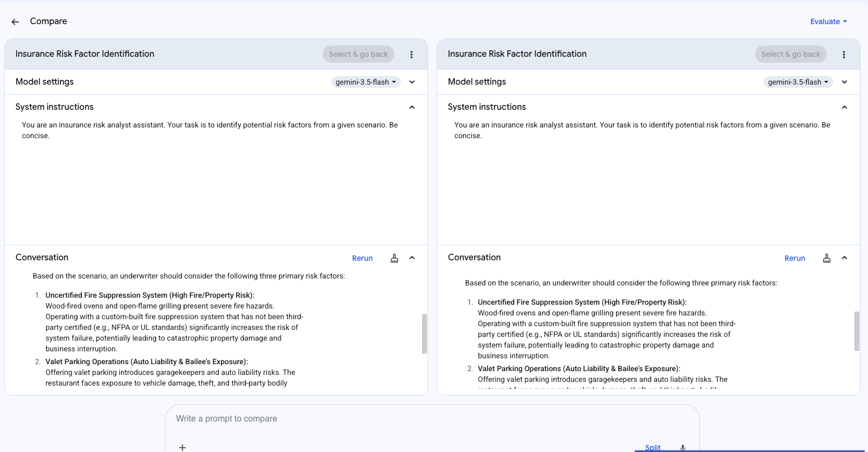
Task: Click Uncertified Fire Suppression System heading in right panel
Action: tap(582, 302)
